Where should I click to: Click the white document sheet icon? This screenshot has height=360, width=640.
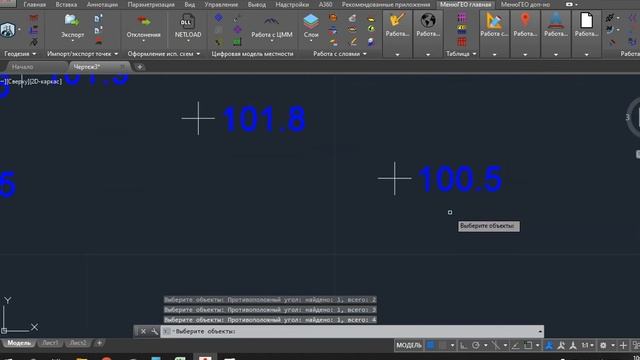click(x=586, y=20)
